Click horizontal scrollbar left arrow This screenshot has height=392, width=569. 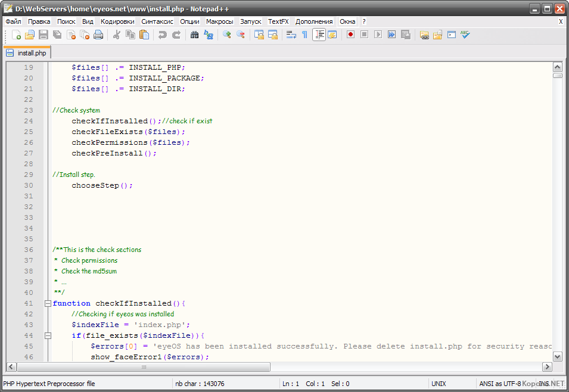coord(11,367)
